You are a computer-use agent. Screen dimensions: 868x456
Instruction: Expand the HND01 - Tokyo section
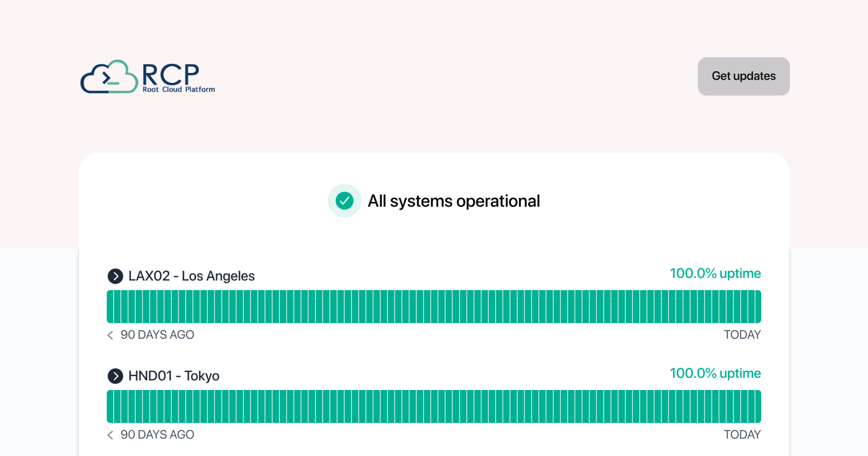[115, 376]
